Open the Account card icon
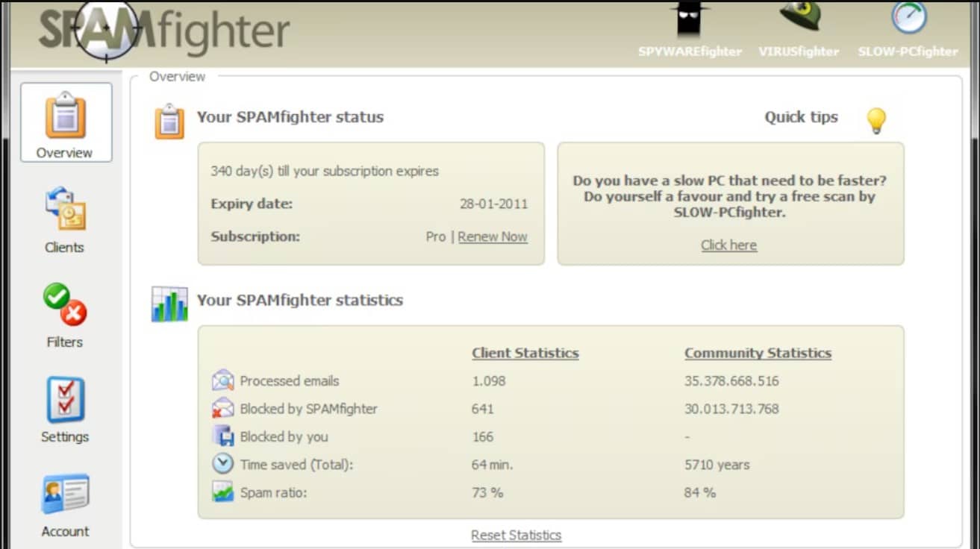The width and height of the screenshot is (980, 549). (x=66, y=495)
